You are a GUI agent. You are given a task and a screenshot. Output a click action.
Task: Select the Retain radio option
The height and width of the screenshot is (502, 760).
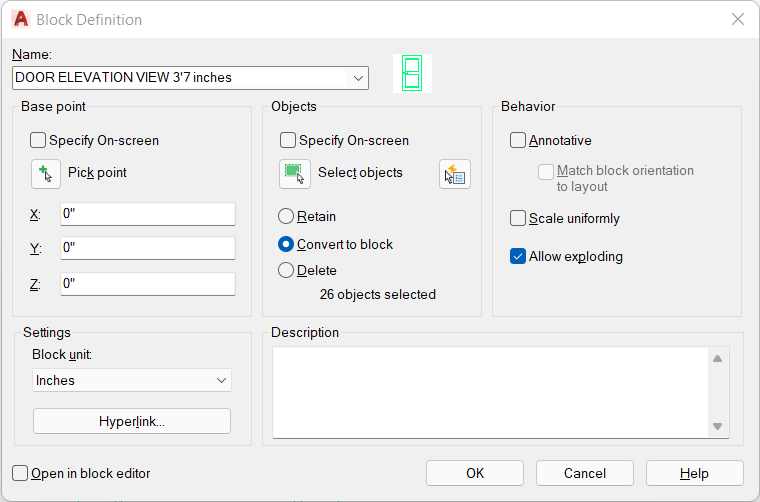(286, 217)
